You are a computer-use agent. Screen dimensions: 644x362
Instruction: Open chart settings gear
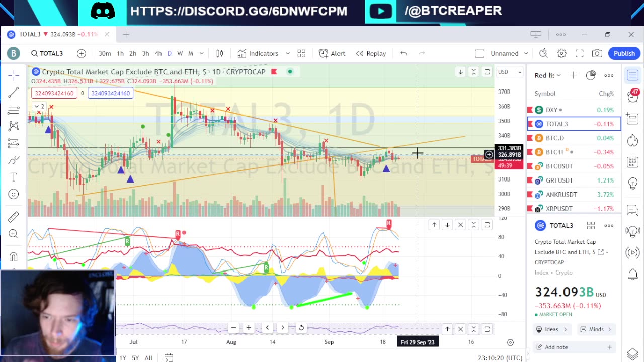(561, 53)
